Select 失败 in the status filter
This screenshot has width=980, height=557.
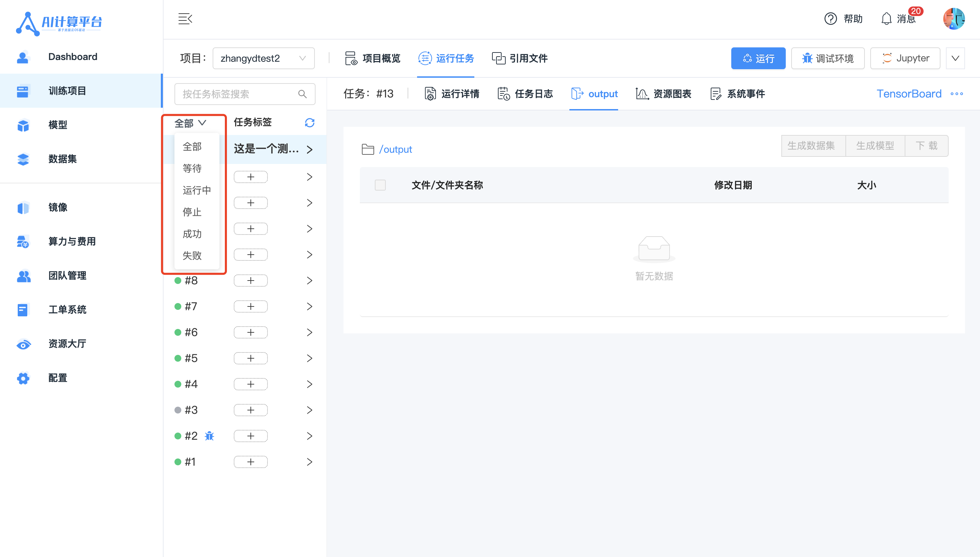pos(197,256)
